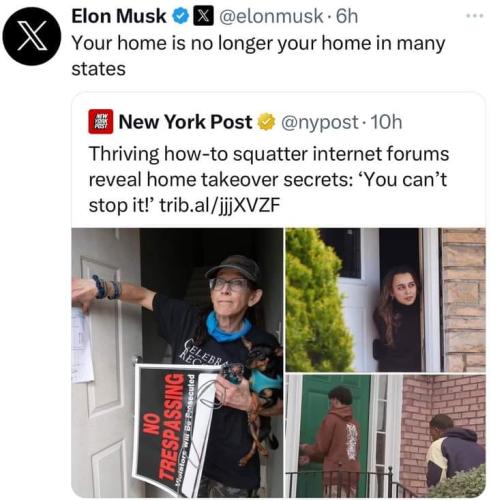This screenshot has height=500, width=491.
Task: Open the X logo profile avatar
Action: (32, 36)
